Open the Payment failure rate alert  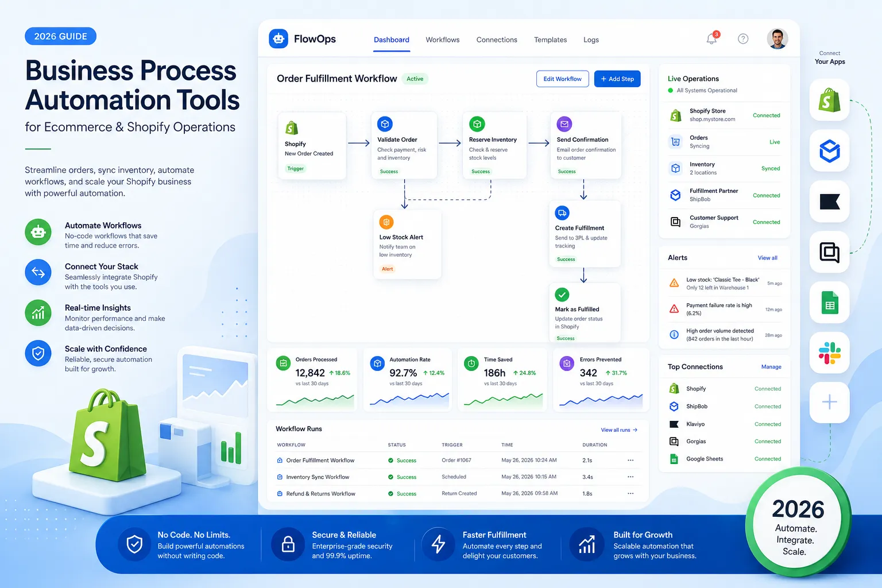tap(725, 309)
